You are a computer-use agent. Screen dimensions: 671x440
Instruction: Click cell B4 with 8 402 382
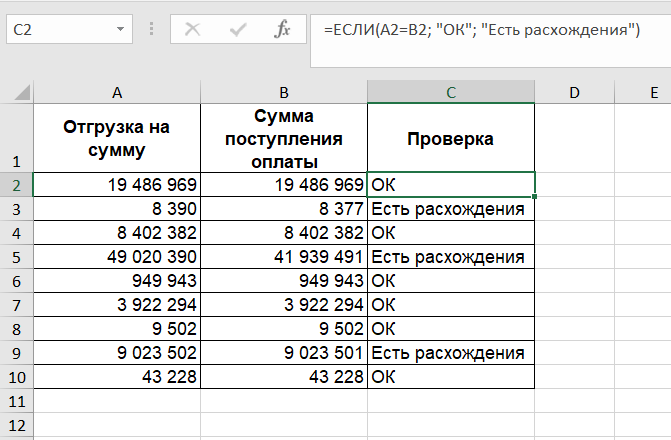pyautogui.click(x=284, y=233)
